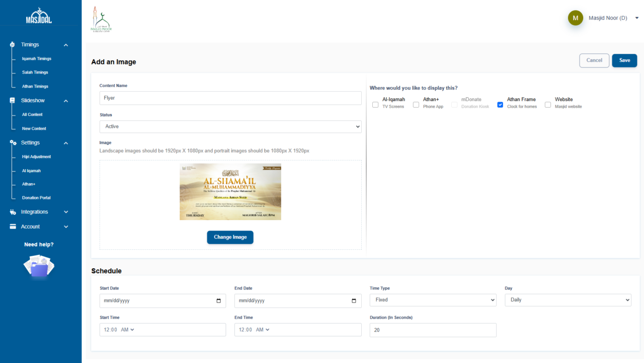644x363 pixels.
Task: Open the Time Type dropdown
Action: (x=433, y=300)
